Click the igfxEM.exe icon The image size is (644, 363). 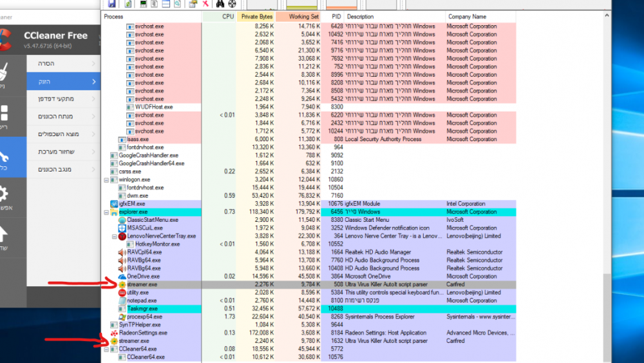(x=114, y=204)
